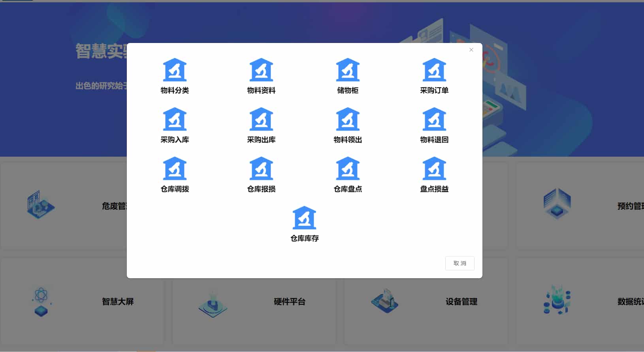Image resolution: width=644 pixels, height=352 pixels.
Task: Click the 设备管理 card icon
Action: pos(385,301)
